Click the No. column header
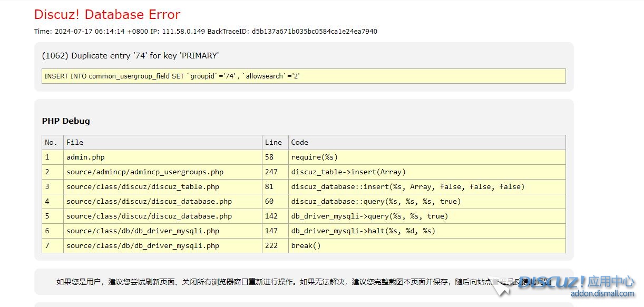 (x=51, y=142)
